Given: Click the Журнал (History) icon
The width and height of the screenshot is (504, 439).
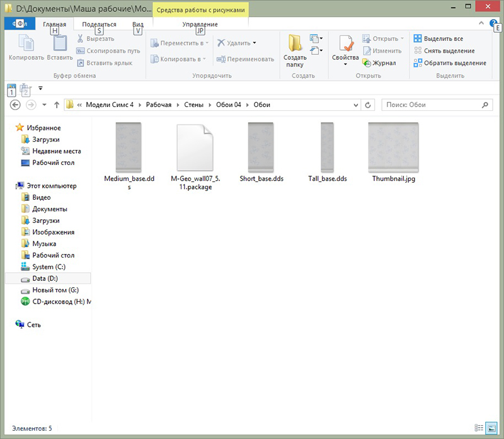Looking at the screenshot, I should click(x=379, y=63).
